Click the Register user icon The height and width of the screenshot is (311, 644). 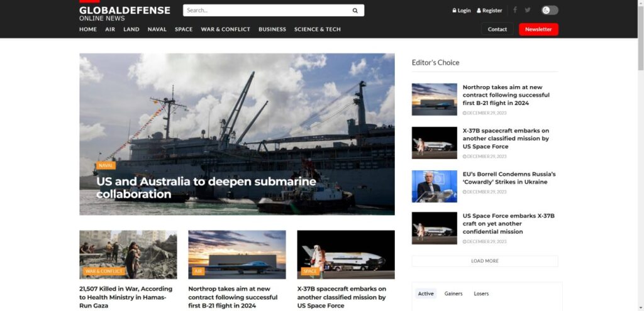(x=479, y=11)
